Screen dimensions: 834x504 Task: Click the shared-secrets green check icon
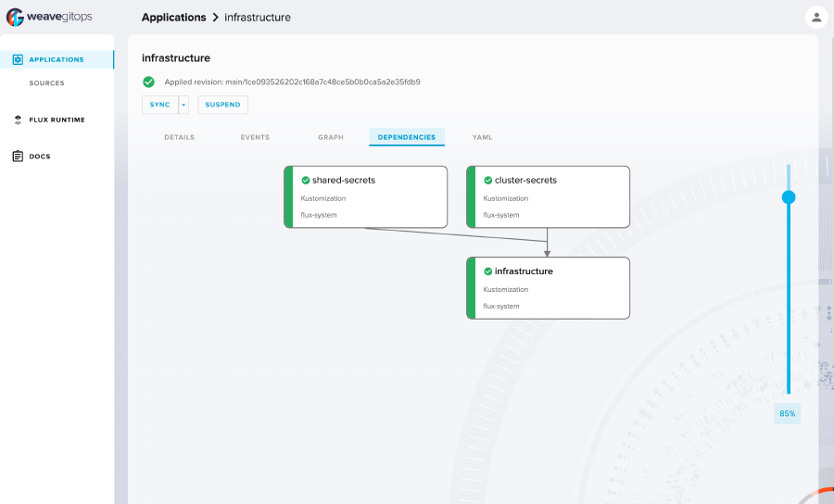click(x=305, y=180)
